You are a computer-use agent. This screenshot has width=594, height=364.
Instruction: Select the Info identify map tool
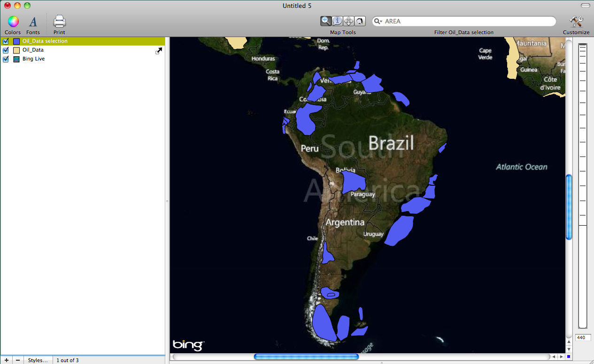[x=337, y=21]
